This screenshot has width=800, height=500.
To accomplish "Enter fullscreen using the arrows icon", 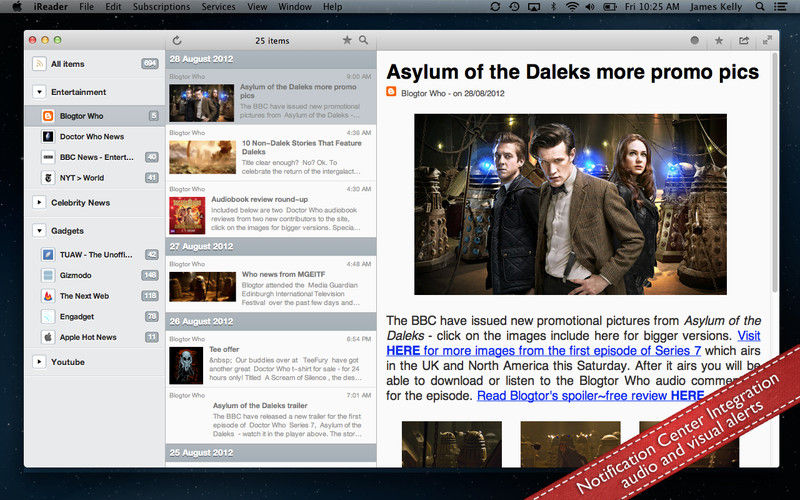I will (x=768, y=41).
